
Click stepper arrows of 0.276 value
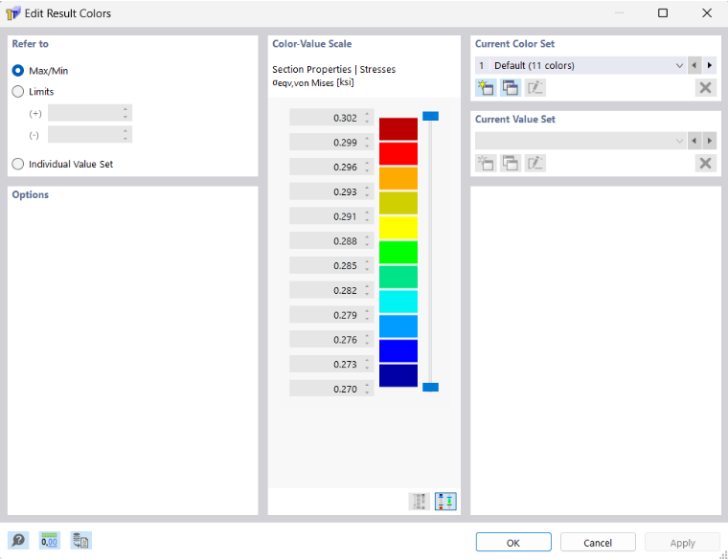[x=367, y=339]
